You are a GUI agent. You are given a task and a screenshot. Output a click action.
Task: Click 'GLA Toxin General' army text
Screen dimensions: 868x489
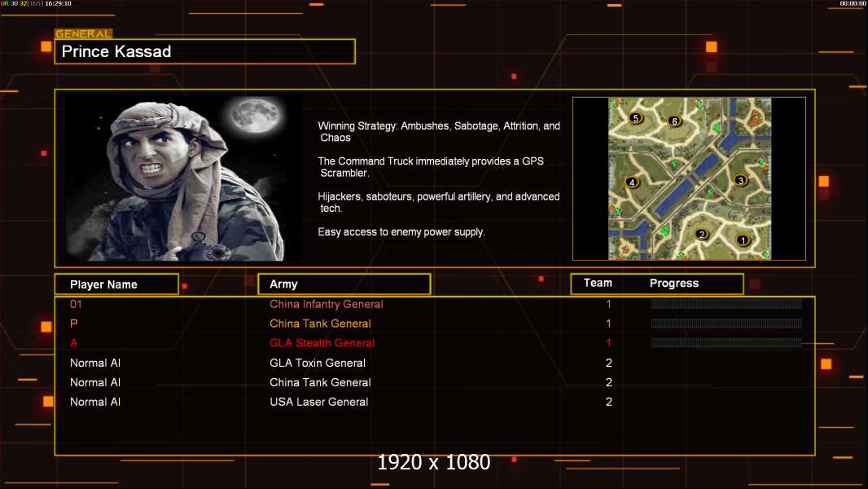tap(318, 363)
